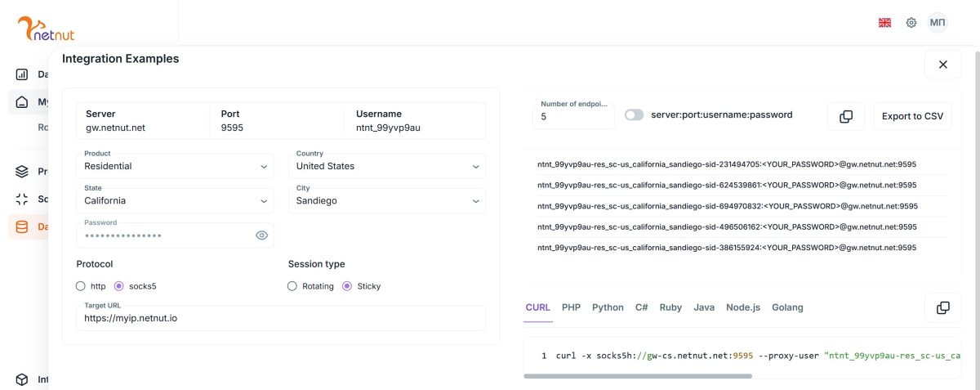Open the Country dropdown set to United States

387,166
